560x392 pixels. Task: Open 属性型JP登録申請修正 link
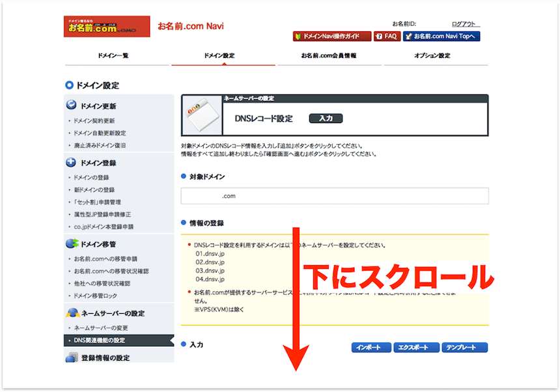(102, 214)
